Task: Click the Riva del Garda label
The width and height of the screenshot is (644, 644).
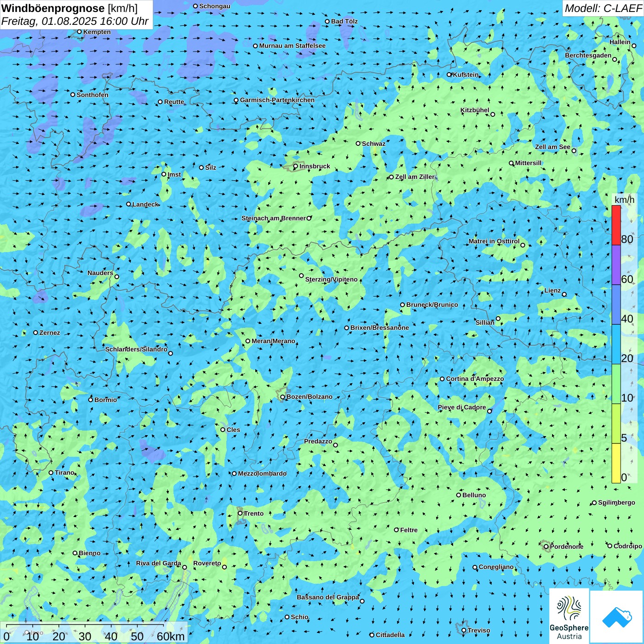Action: tap(159, 563)
